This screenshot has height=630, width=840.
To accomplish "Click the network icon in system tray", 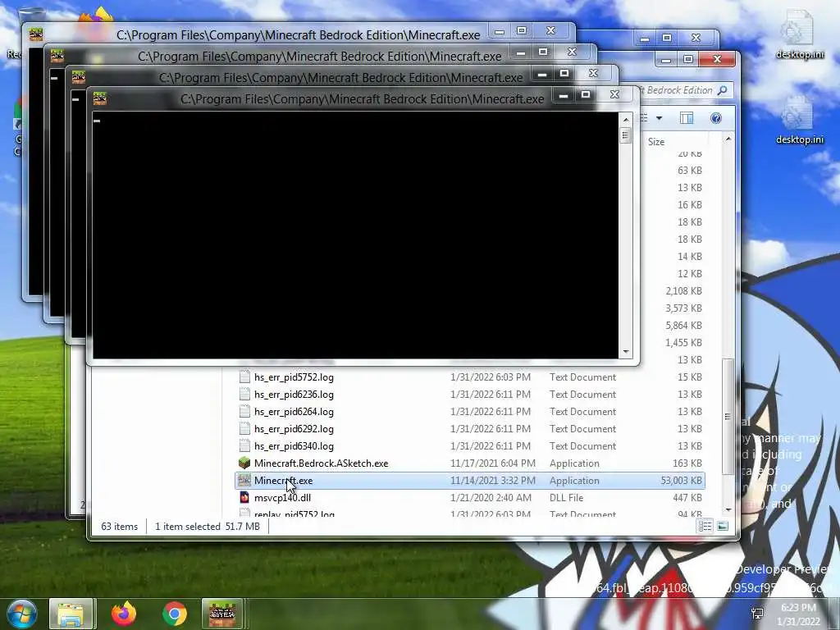I will (x=757, y=614).
